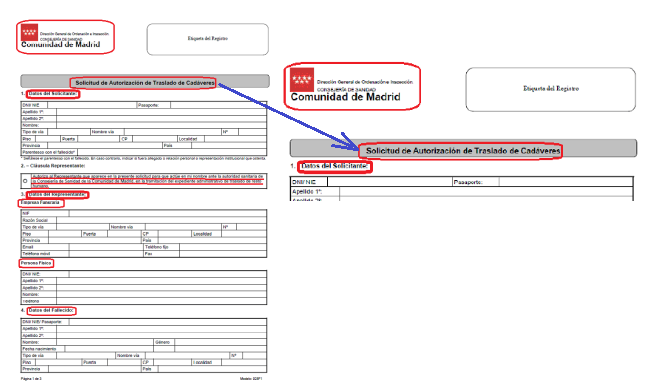Click the Parentesco con el fallecido field
Image resolution: width=647 pixels, height=390 pixels.
(172, 152)
